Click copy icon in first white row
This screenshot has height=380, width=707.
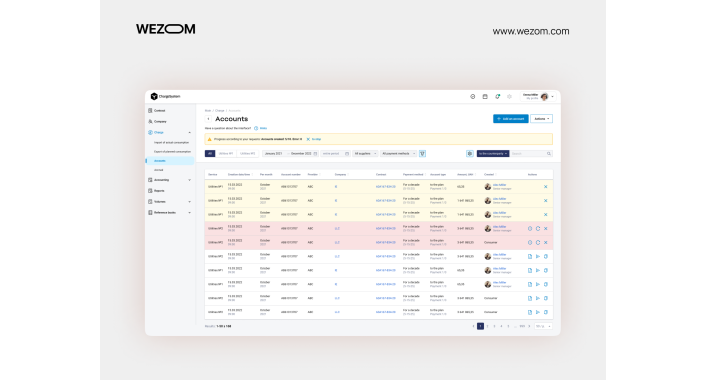(546, 256)
